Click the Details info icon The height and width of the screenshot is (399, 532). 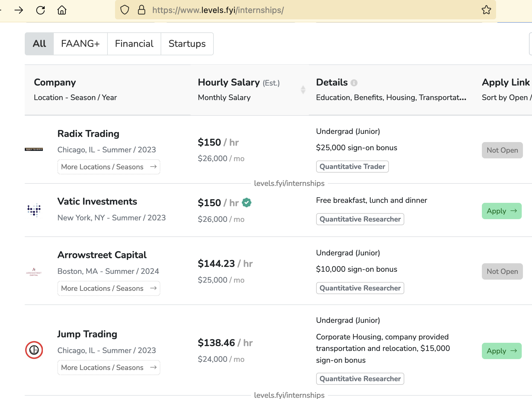(x=354, y=83)
